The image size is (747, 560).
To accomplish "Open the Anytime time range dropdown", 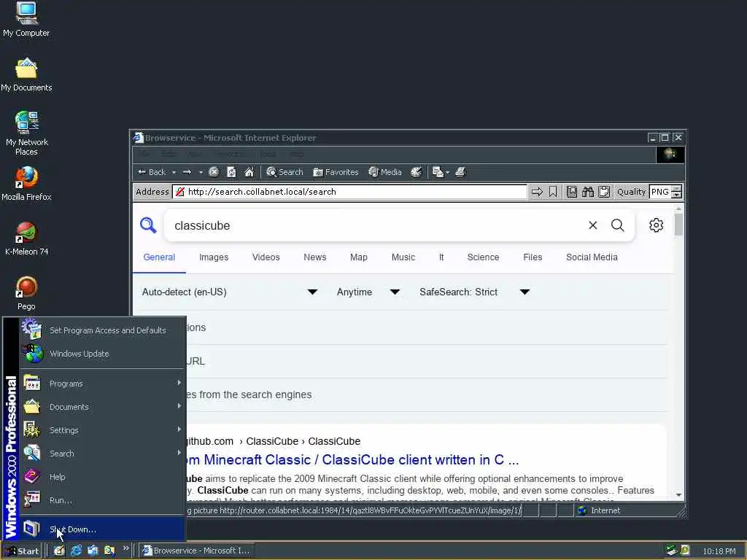I will 368,292.
